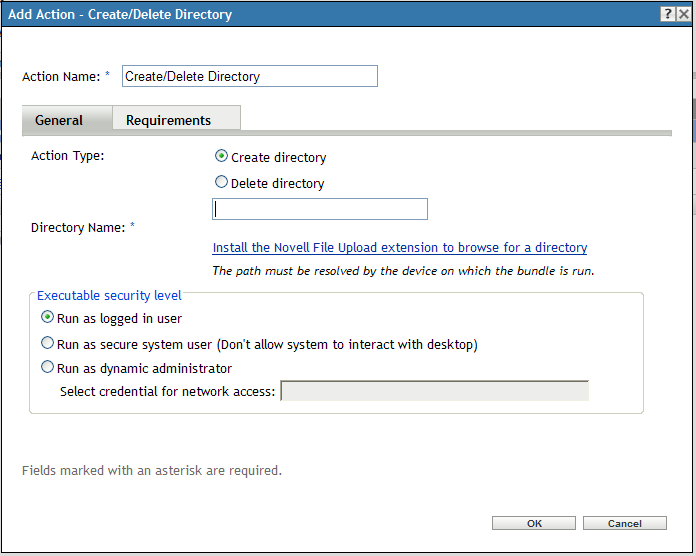Select Run as logged in user
Viewport: 696px width, 556px height.
tap(47, 317)
